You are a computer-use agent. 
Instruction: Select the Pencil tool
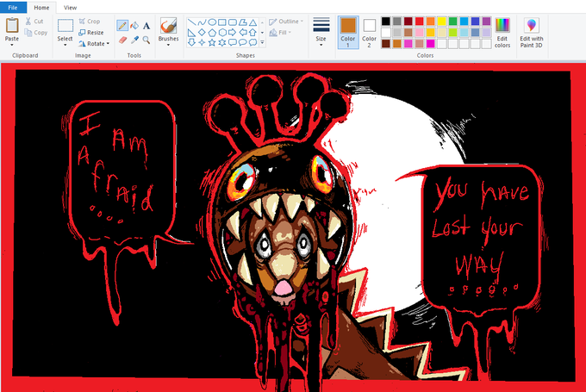[122, 25]
